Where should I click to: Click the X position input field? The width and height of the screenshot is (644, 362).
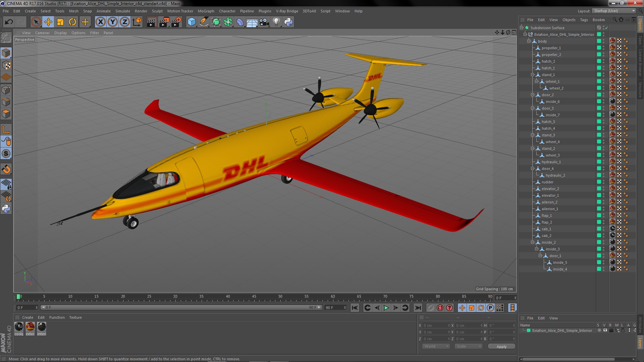(x=436, y=325)
